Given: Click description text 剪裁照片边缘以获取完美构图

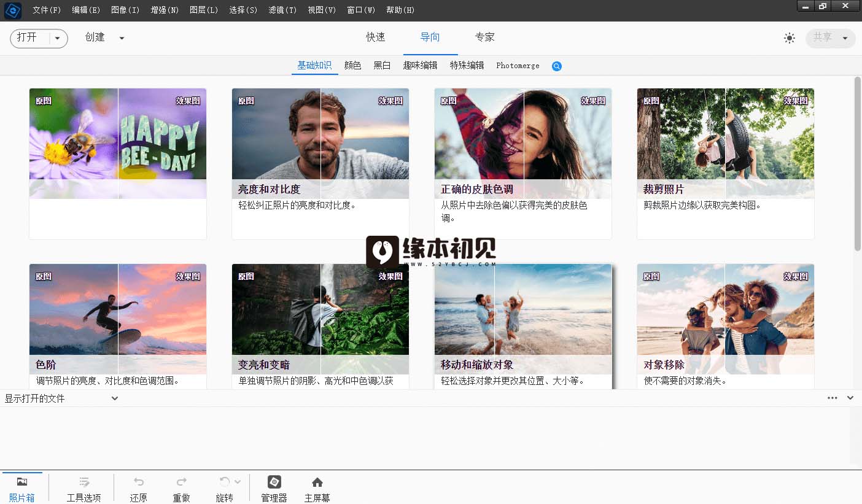Looking at the screenshot, I should (x=702, y=206).
